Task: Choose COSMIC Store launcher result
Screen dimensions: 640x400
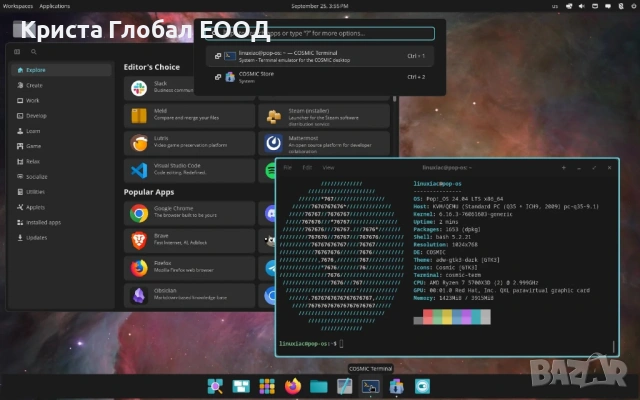Action: pyautogui.click(x=320, y=77)
